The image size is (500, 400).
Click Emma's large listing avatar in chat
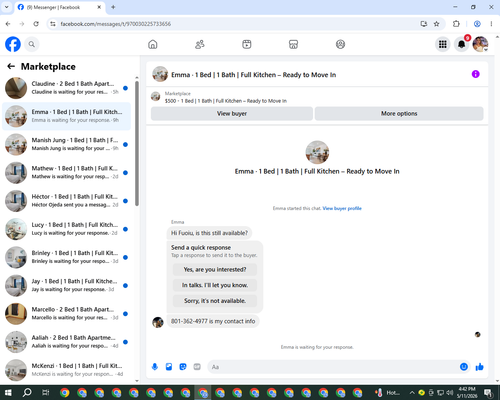(x=317, y=152)
